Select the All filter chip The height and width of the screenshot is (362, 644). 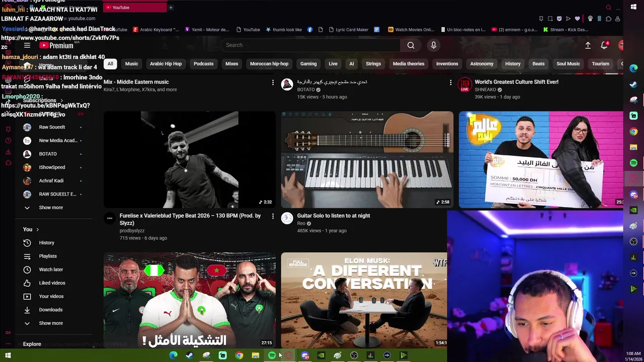coord(110,64)
